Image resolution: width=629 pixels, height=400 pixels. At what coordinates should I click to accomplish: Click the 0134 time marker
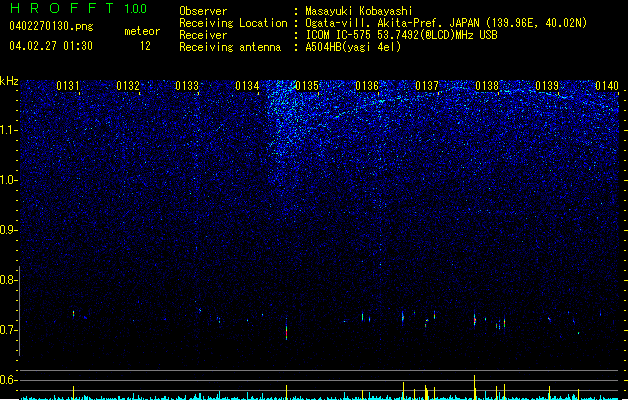(247, 86)
